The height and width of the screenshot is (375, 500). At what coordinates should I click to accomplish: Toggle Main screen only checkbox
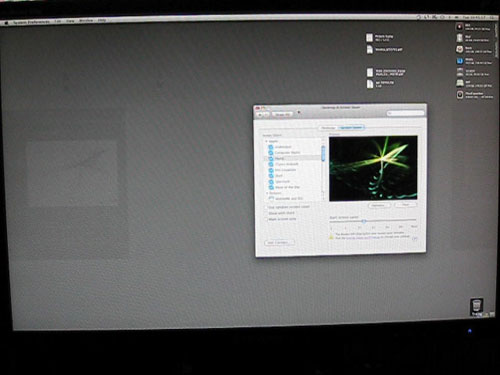pos(266,219)
